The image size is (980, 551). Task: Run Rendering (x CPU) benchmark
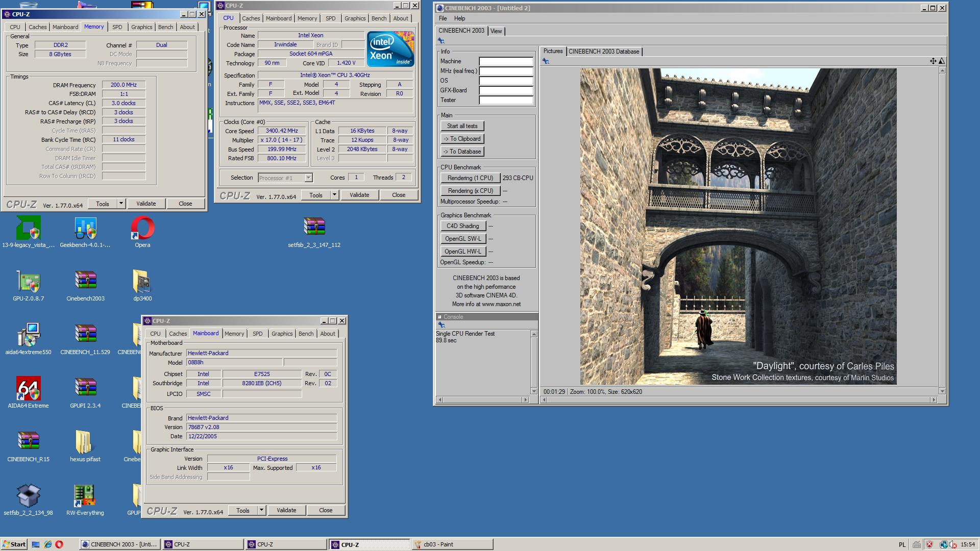(x=470, y=191)
